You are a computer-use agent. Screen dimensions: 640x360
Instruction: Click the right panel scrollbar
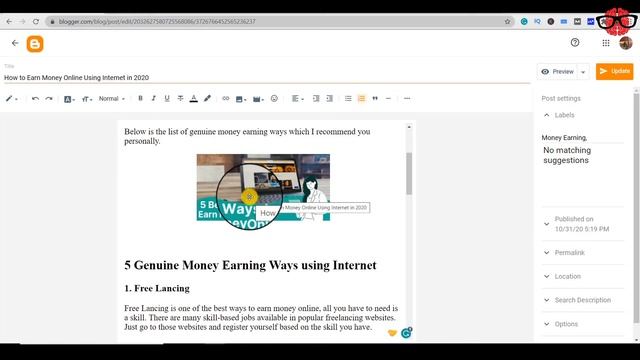tap(636, 208)
